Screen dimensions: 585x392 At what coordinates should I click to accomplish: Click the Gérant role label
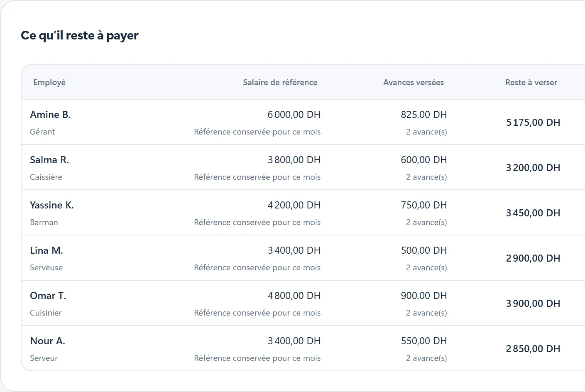[x=42, y=132]
